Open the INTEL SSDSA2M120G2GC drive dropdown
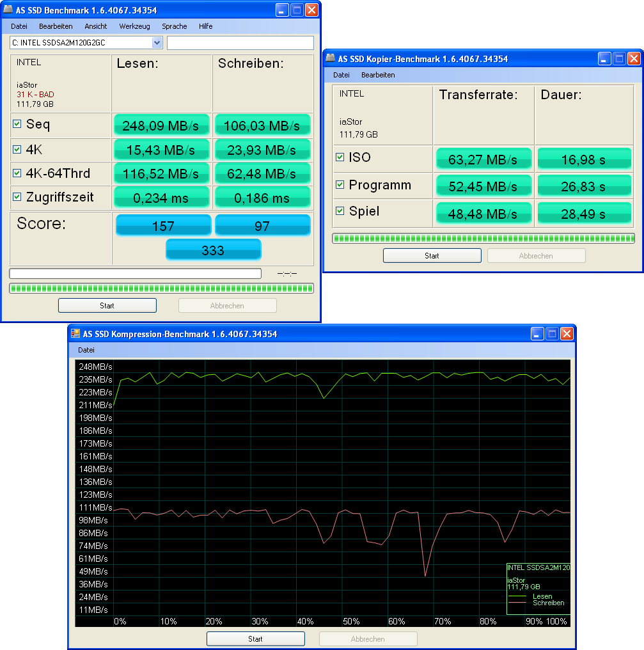 (x=157, y=43)
